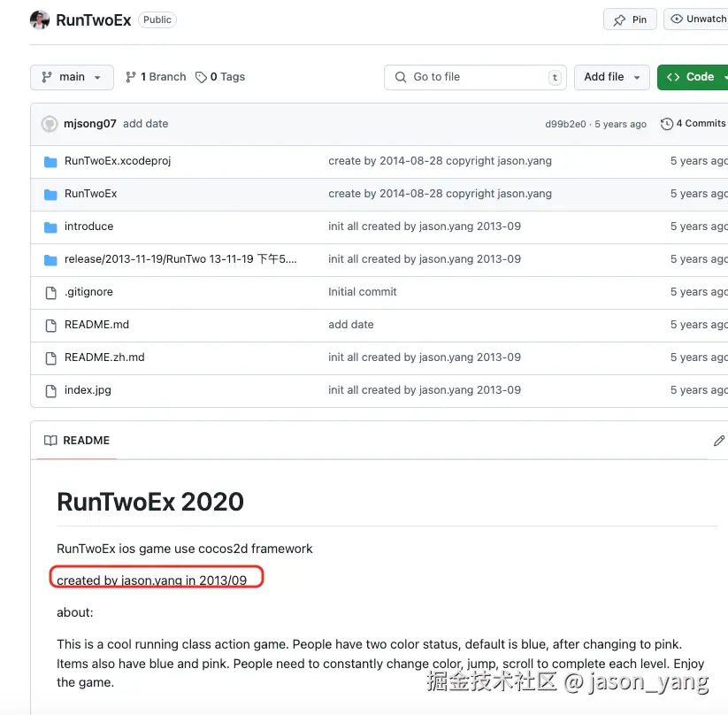Click the tag icon beside 0 Tags

click(x=201, y=77)
